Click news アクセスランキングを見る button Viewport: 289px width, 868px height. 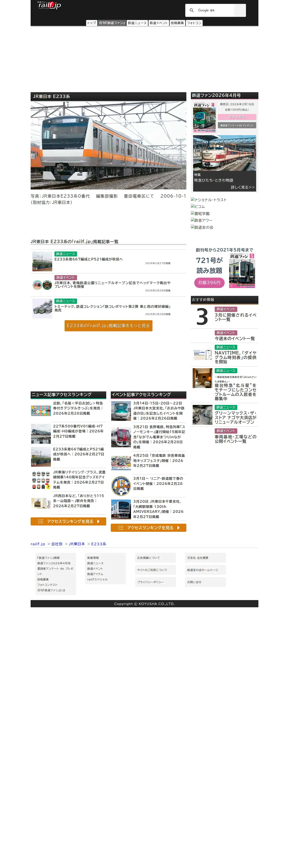68,521
